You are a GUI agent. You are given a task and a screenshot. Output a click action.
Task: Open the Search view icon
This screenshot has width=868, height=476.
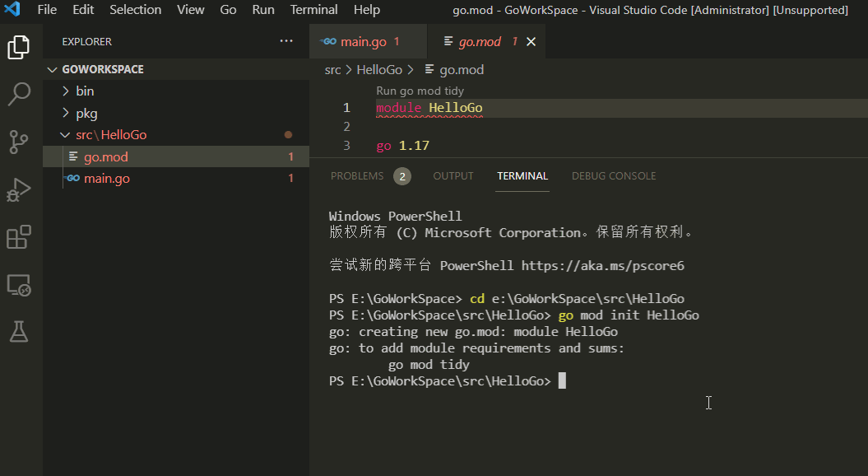coord(19,94)
